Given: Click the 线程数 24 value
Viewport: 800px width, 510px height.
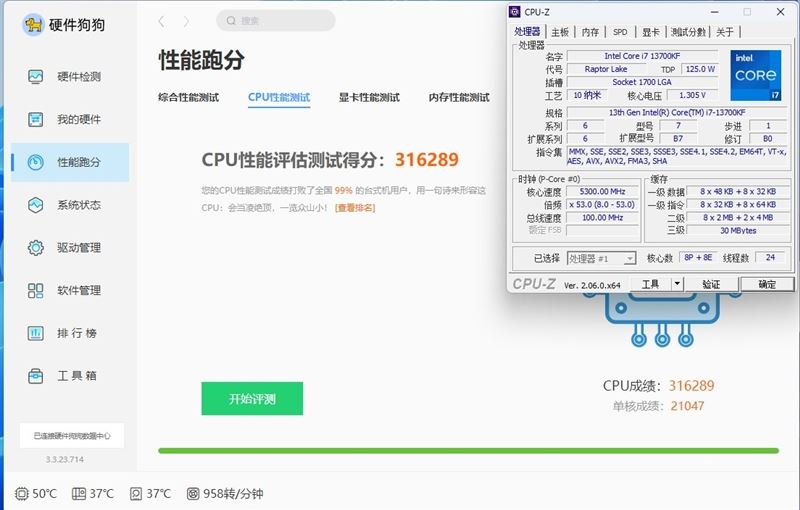Looking at the screenshot, I should click(770, 258).
